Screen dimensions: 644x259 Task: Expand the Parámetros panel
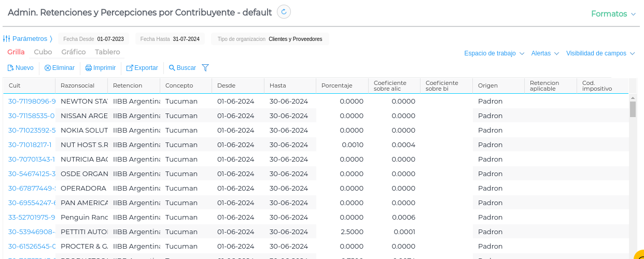(28, 39)
